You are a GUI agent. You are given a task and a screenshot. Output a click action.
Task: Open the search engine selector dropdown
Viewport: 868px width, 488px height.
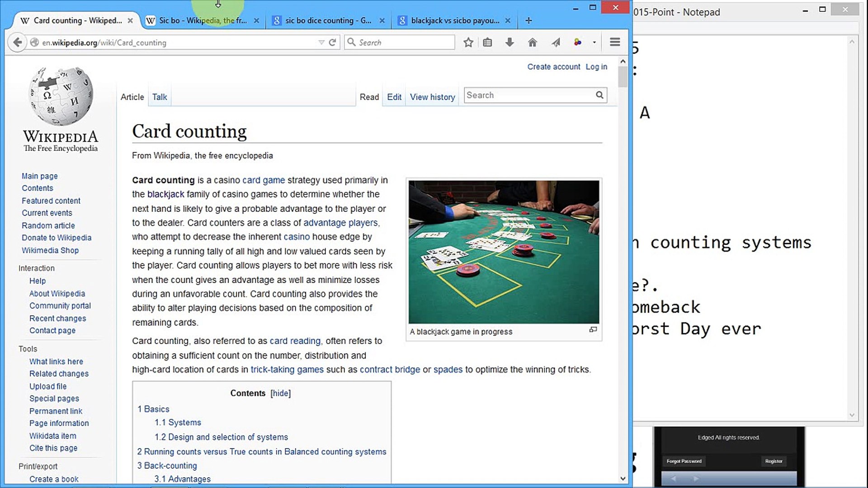pos(352,42)
